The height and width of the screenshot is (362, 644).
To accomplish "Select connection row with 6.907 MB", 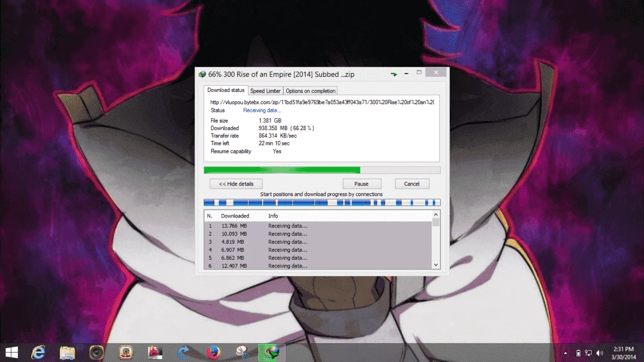I will click(x=318, y=250).
